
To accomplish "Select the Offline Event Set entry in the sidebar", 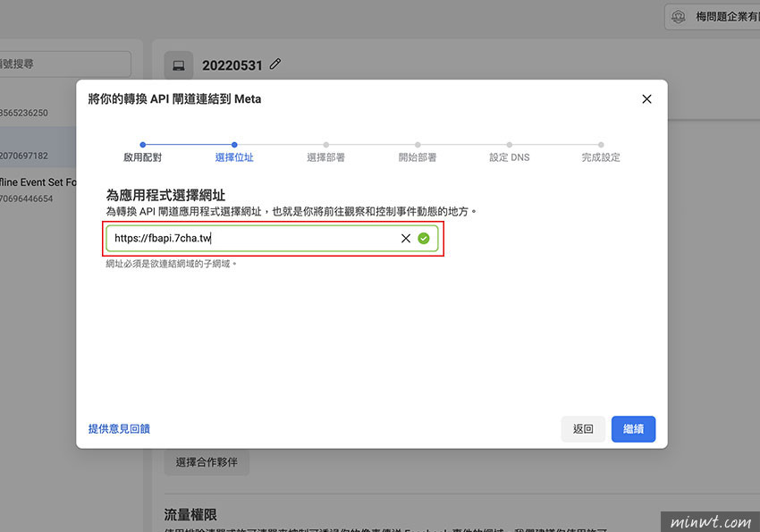I will tap(38, 190).
